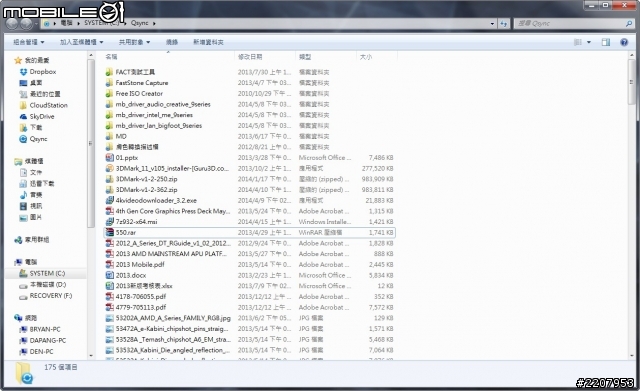Click the back navigation arrow button
The image size is (640, 391).
tap(12, 24)
